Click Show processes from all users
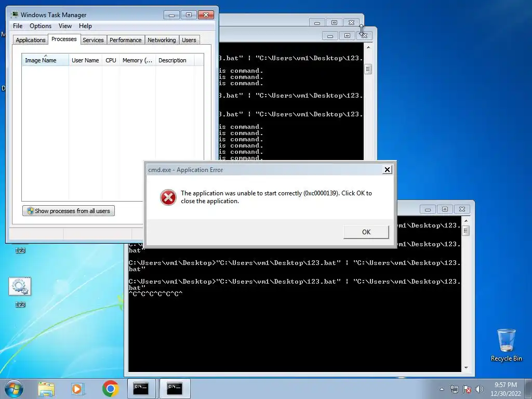This screenshot has width=532, height=399. (69, 211)
